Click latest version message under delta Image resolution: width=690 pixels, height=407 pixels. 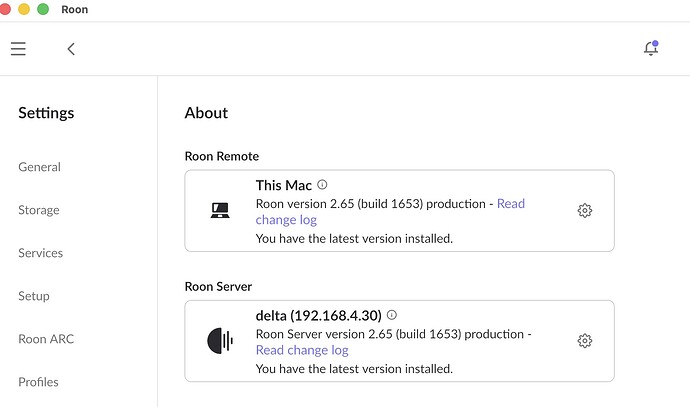pos(354,369)
